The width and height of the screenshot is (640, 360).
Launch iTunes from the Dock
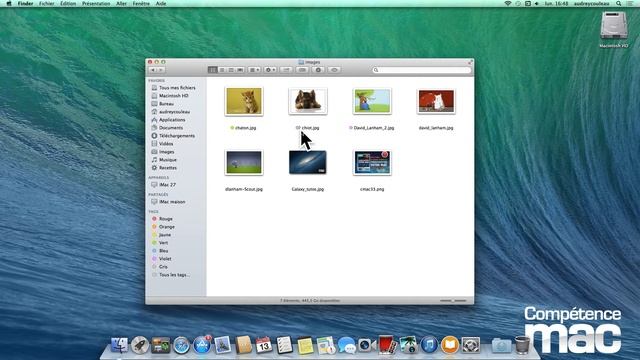tap(429, 345)
